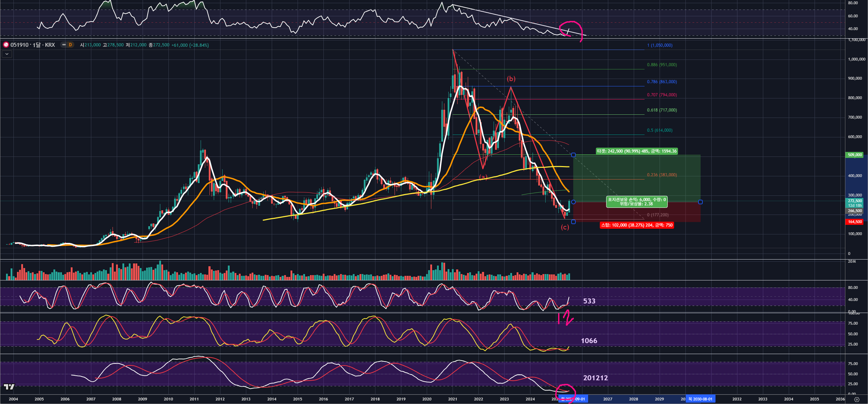The width and height of the screenshot is (868, 404).
Task: Click the position entry circle handle on the left
Action: [x=573, y=202]
